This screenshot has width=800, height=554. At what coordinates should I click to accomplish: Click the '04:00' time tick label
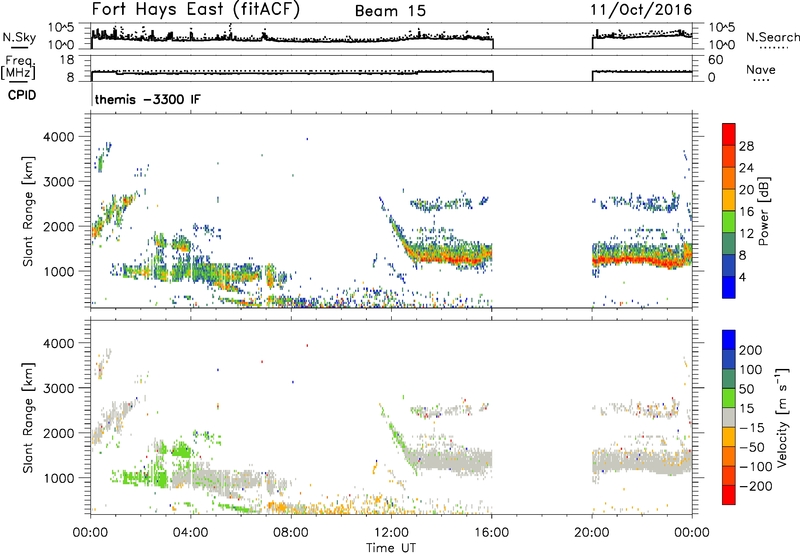click(x=191, y=533)
